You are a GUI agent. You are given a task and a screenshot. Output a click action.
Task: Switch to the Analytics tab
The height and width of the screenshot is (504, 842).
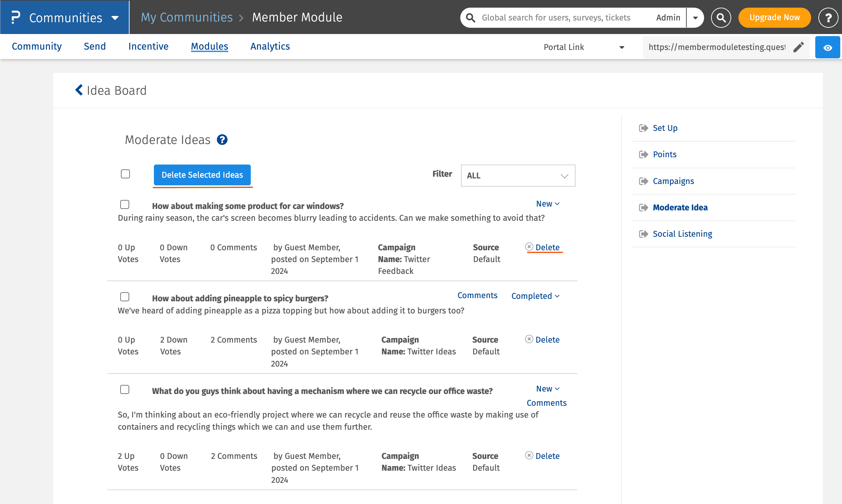270,47
